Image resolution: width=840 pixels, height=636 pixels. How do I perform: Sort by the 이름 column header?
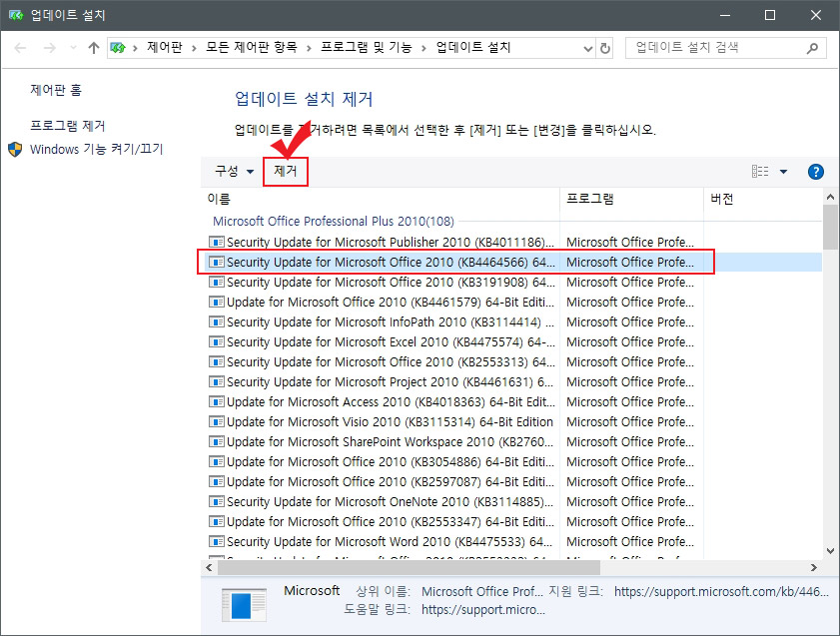click(381, 199)
